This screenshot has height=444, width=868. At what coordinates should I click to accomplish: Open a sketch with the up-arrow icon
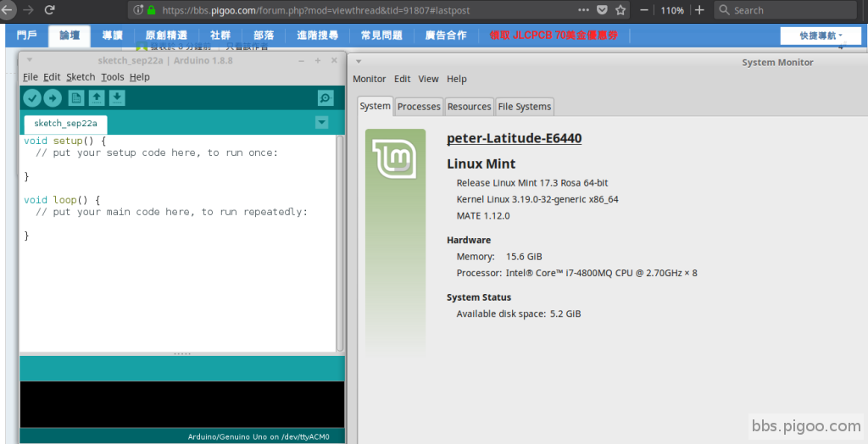point(97,98)
